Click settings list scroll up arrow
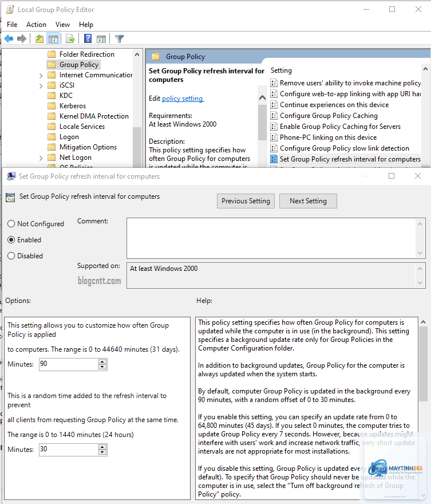 coord(425,69)
